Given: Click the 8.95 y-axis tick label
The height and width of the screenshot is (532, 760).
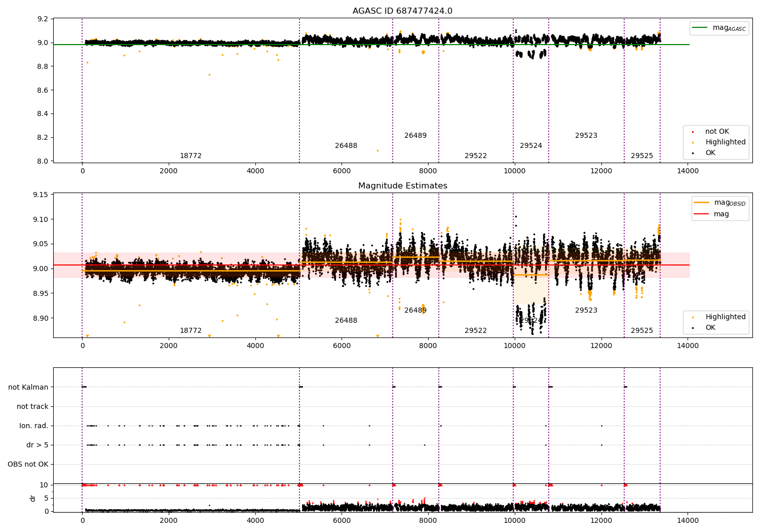Looking at the screenshot, I should pos(42,294).
